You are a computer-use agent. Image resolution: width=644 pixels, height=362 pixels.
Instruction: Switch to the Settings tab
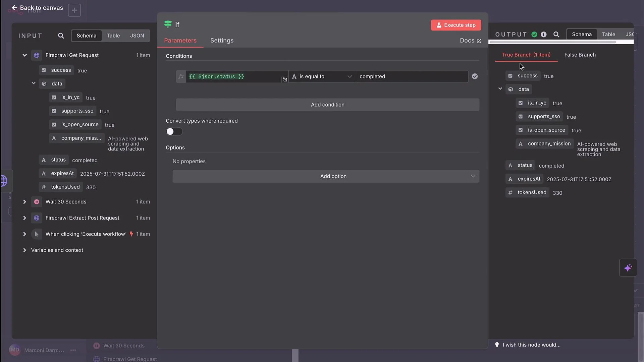[222, 41]
